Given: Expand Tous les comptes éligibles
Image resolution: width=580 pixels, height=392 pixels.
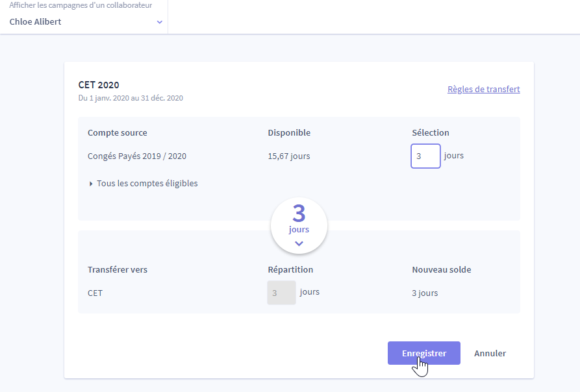Looking at the screenshot, I should [143, 183].
